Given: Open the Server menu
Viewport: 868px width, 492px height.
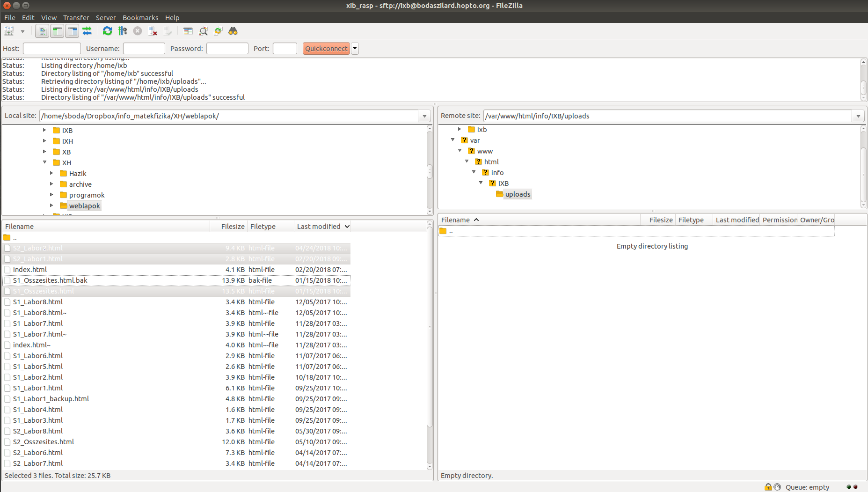Looking at the screenshot, I should [x=106, y=18].
